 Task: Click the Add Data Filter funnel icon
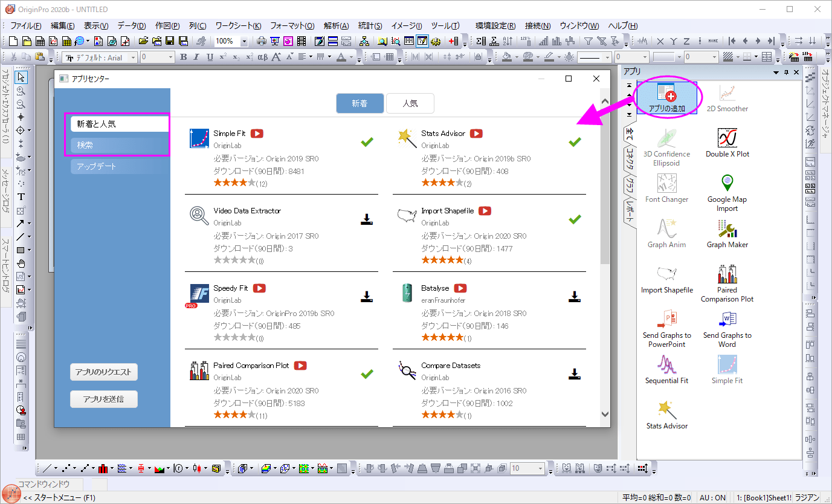tap(588, 41)
